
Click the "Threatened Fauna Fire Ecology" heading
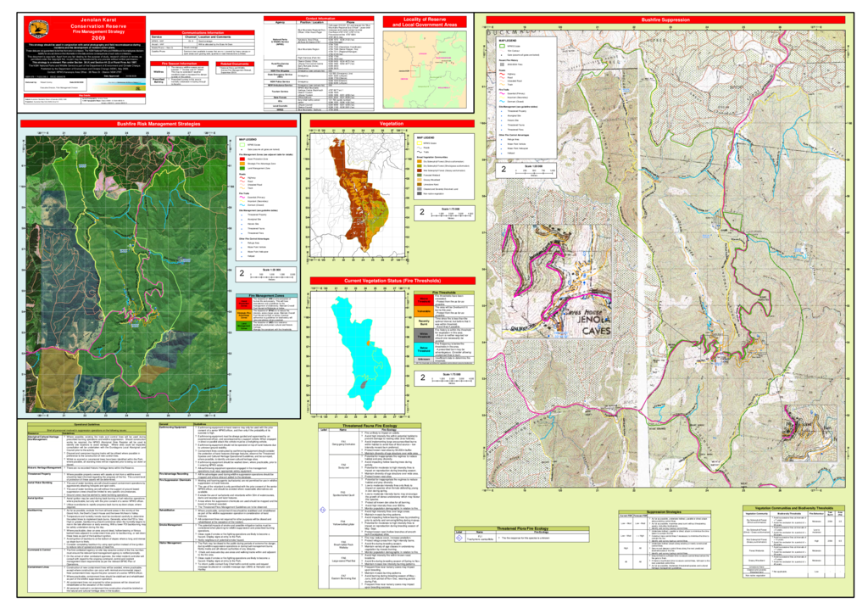click(x=370, y=426)
